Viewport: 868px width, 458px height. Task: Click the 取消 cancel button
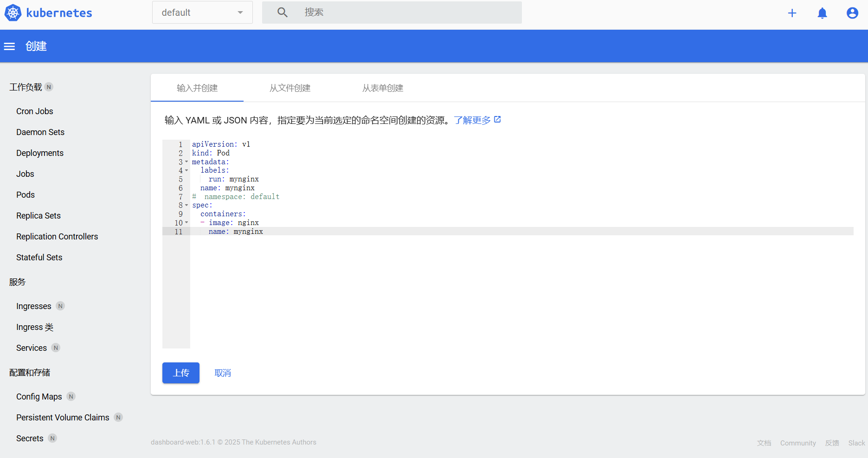pyautogui.click(x=223, y=373)
